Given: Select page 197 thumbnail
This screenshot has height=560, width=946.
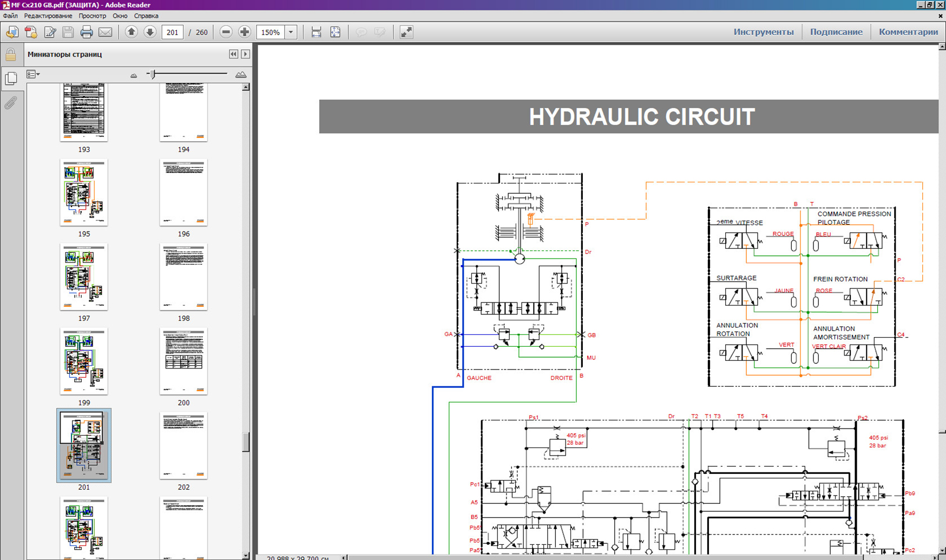Looking at the screenshot, I should click(84, 276).
